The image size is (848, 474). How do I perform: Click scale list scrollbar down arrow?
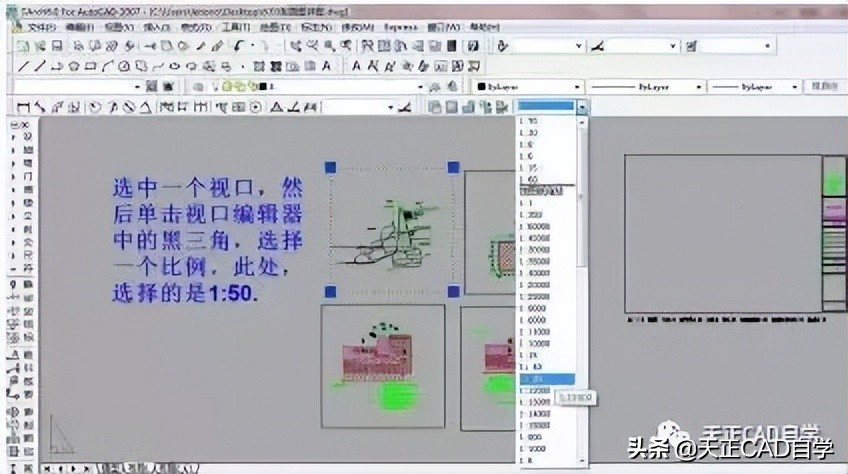pyautogui.click(x=582, y=460)
